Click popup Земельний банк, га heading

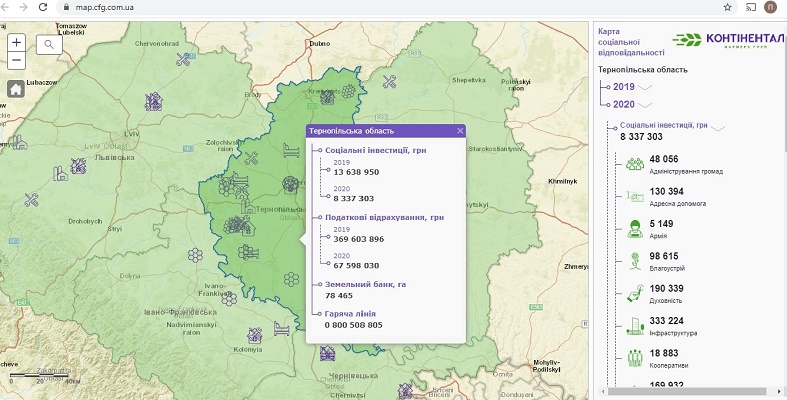click(x=365, y=284)
